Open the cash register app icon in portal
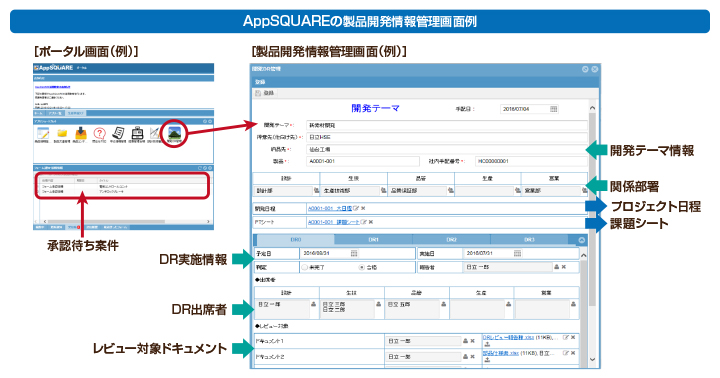This screenshot has height=378, width=720. [x=137, y=133]
